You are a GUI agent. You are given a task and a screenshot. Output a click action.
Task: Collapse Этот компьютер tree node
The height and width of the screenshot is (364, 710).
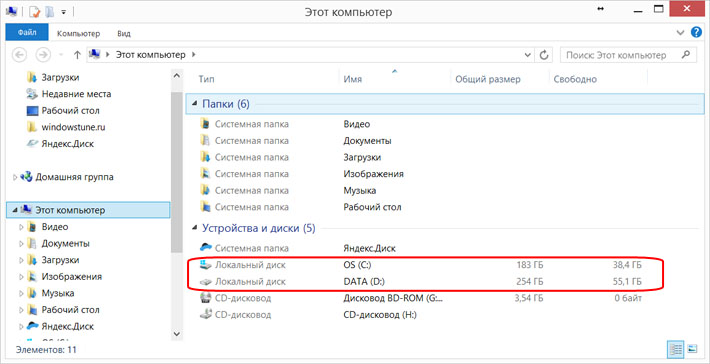(16, 211)
